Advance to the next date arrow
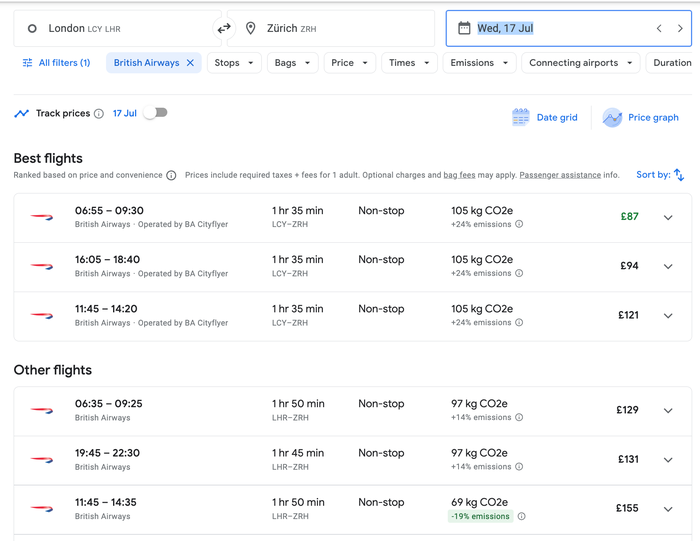Viewport: 700px width, 541px height. pyautogui.click(x=680, y=29)
